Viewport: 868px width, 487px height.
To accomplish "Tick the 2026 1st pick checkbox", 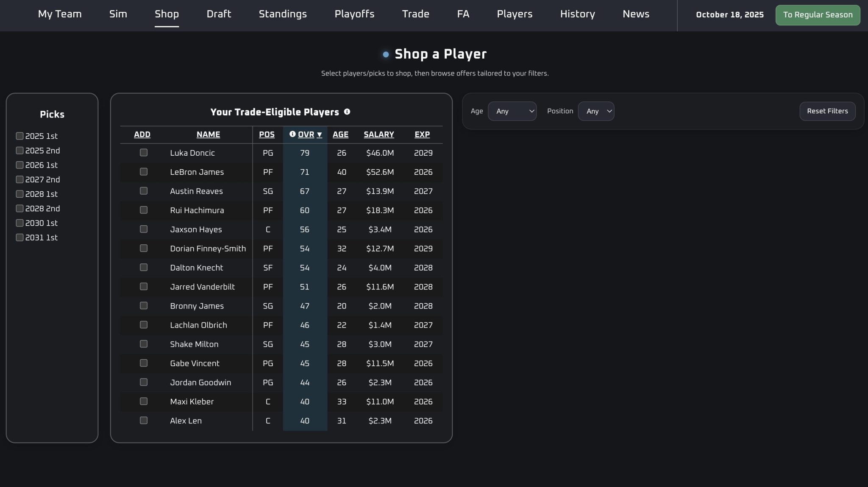I will [x=19, y=165].
